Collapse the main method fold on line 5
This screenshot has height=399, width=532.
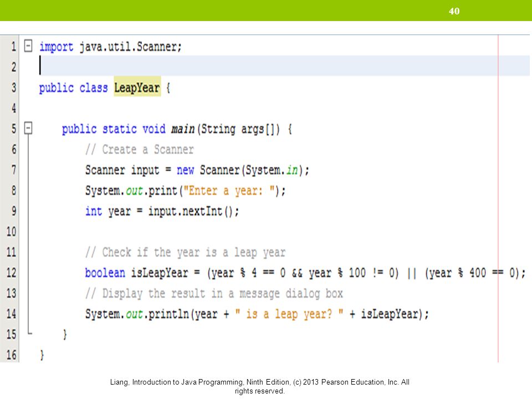[28, 128]
